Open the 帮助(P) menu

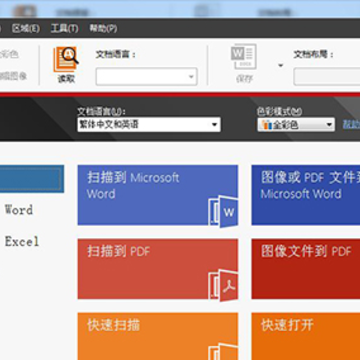[x=103, y=28]
